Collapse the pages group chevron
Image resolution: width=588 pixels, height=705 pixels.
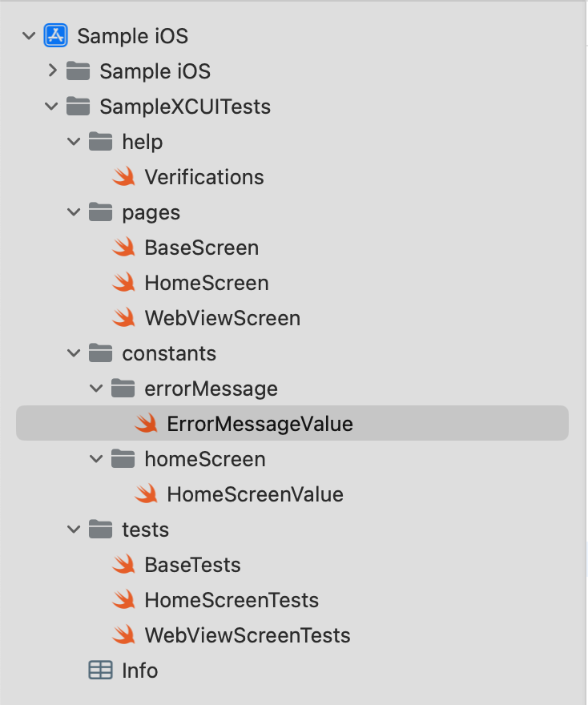click(x=75, y=212)
